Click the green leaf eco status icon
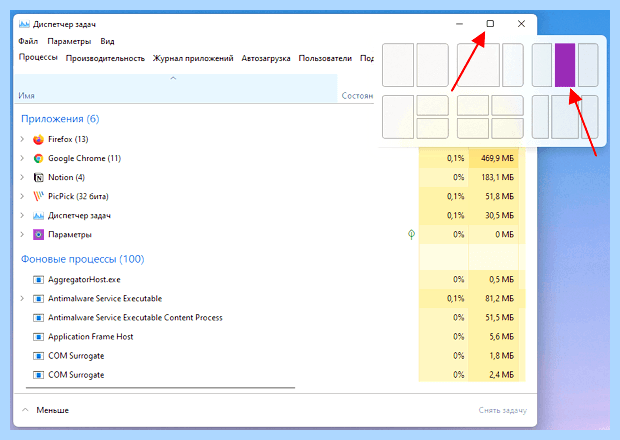 tap(411, 234)
